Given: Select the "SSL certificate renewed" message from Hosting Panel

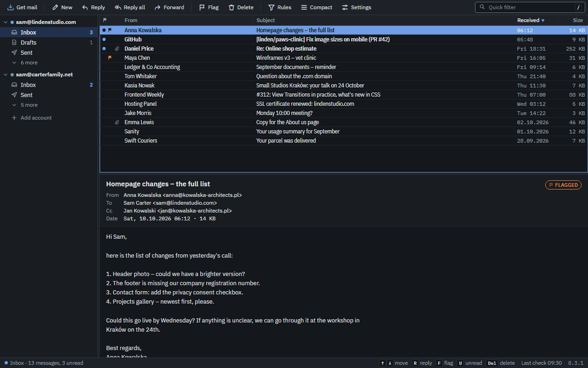Looking at the screenshot, I should (x=344, y=104).
